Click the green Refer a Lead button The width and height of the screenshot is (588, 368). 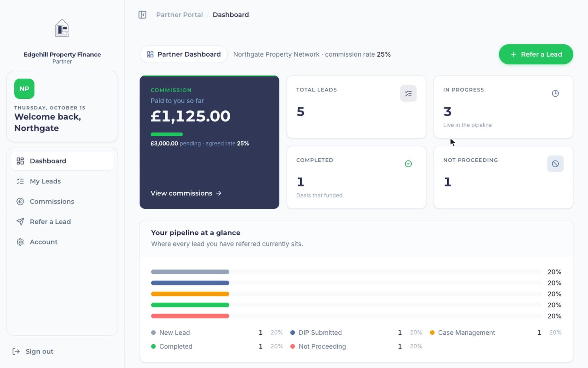536,54
